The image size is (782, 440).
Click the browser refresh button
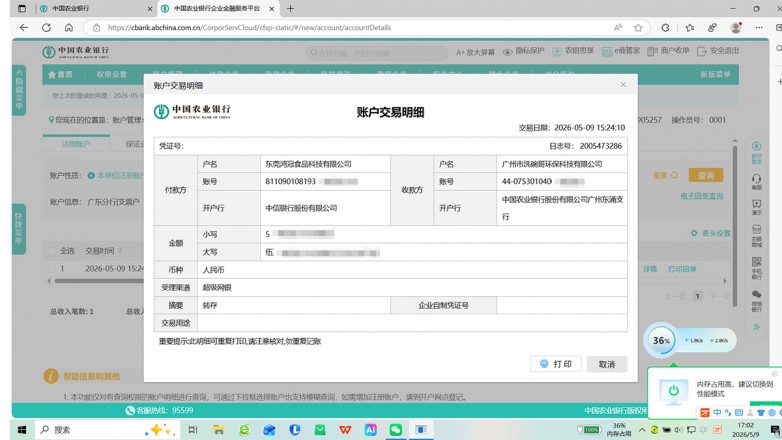46,27
